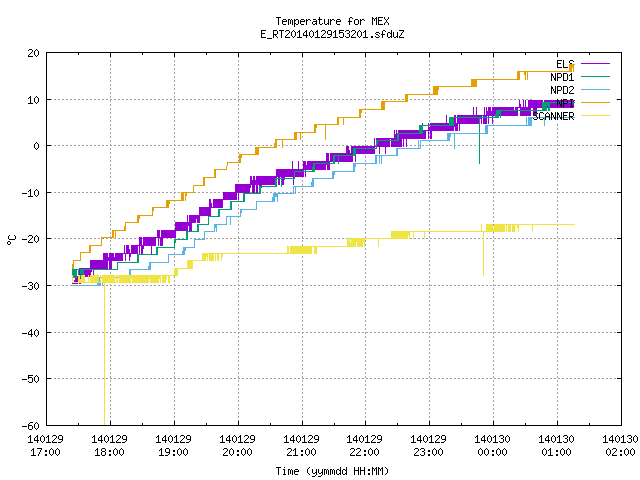Image resolution: width=640 pixels, height=480 pixels.
Task: Click the y-axis value -40
Action: click(x=31, y=333)
